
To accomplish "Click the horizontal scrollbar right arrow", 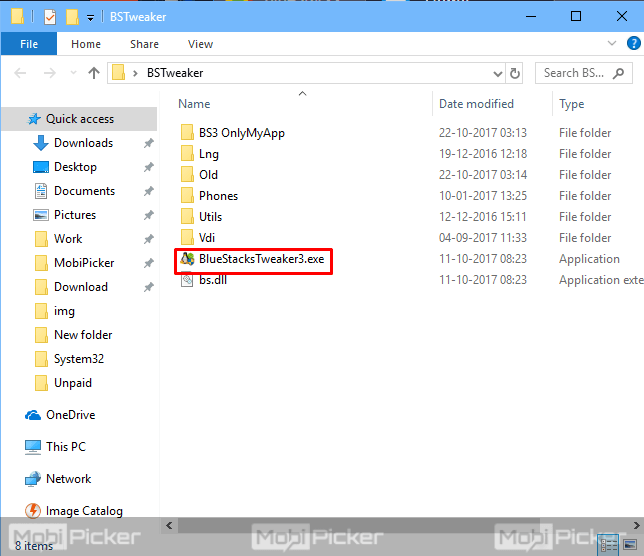I will [636, 525].
